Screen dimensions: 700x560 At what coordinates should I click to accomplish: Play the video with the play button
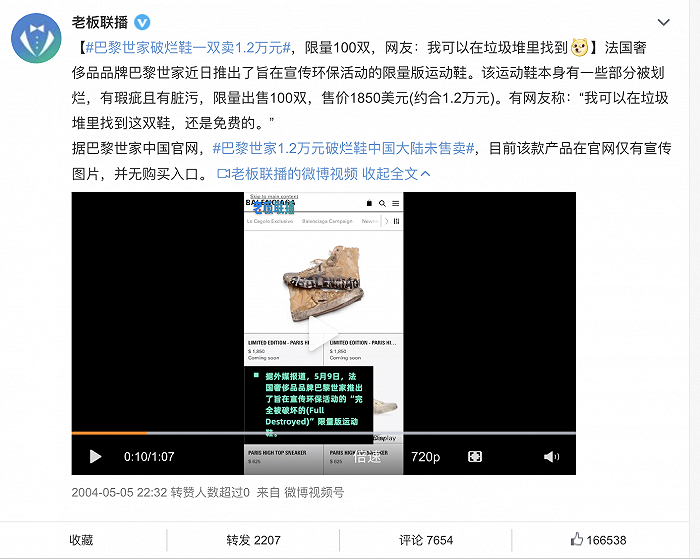[95, 456]
